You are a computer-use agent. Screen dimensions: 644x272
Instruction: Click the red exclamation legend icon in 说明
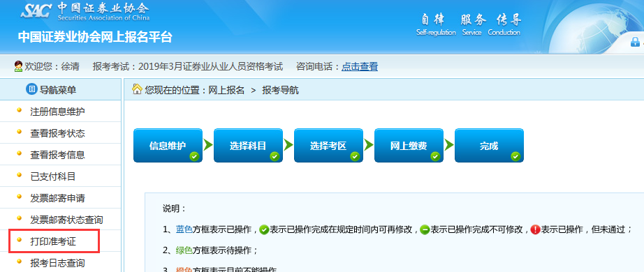point(535,229)
